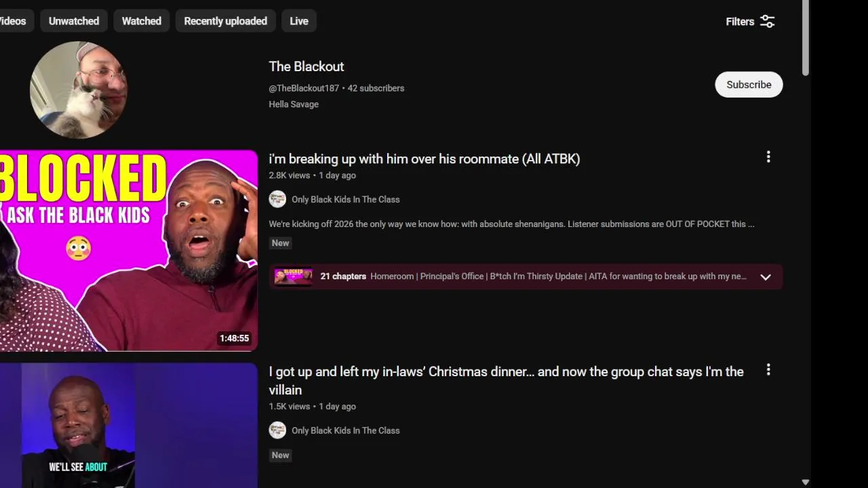Toggle the Watched filter chip
The image size is (868, 488).
pyautogui.click(x=142, y=21)
